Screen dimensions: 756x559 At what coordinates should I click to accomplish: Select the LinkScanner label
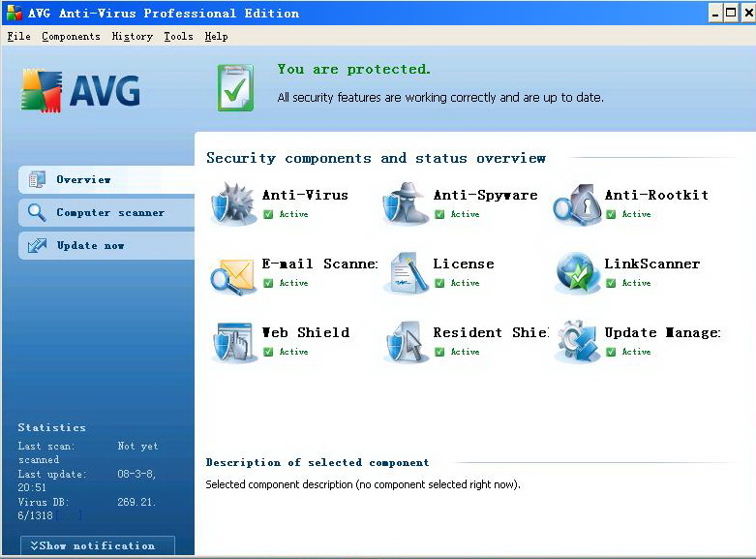point(652,264)
